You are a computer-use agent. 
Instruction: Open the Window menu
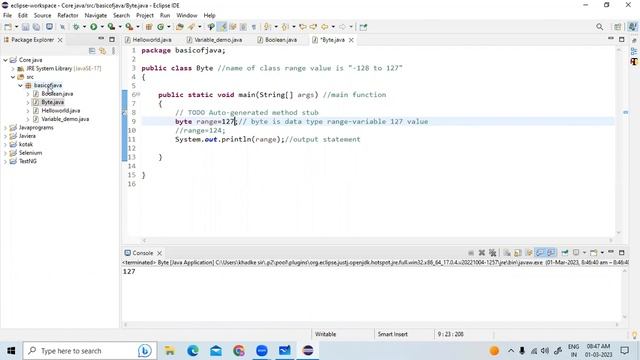[x=187, y=15]
